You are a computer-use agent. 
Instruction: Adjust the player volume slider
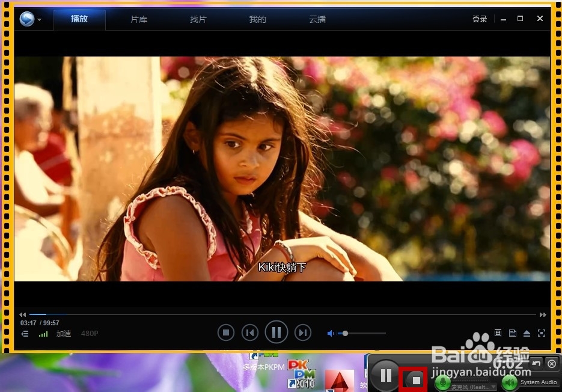pos(362,334)
